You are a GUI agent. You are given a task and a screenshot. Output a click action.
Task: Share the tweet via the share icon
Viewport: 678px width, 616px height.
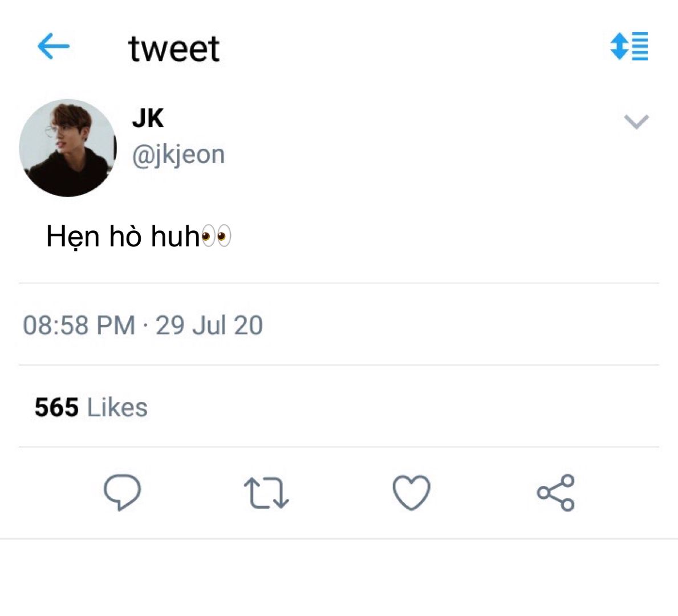click(x=555, y=493)
